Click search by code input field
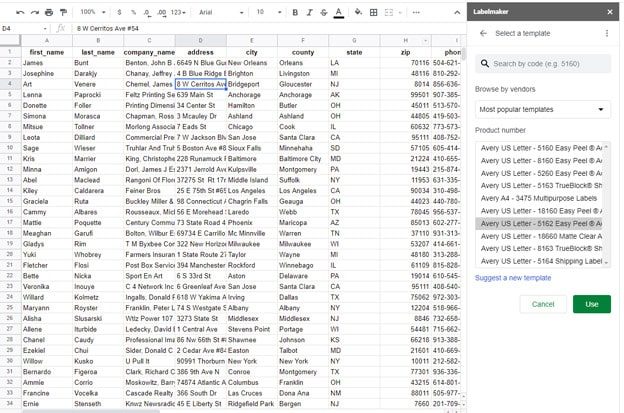 [x=543, y=64]
